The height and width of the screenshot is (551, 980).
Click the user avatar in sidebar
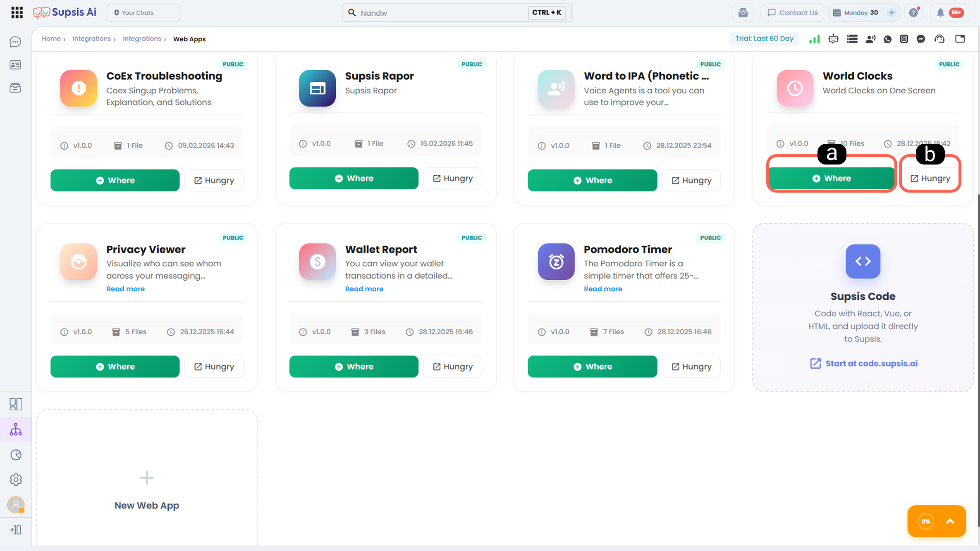click(x=16, y=505)
